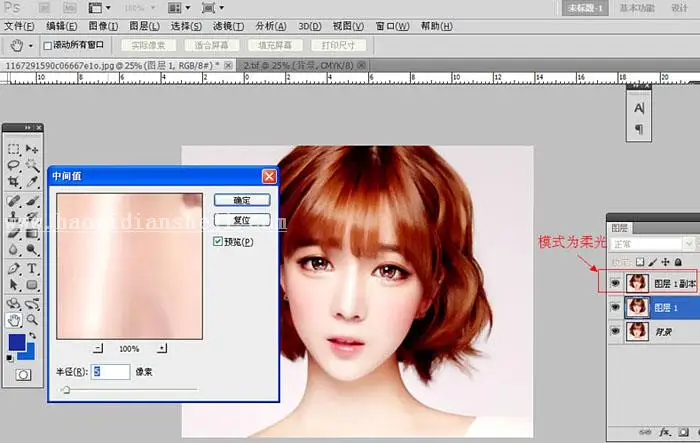This screenshot has height=443, width=700.
Task: Select the 3D Rotate tool
Action: coord(13,304)
